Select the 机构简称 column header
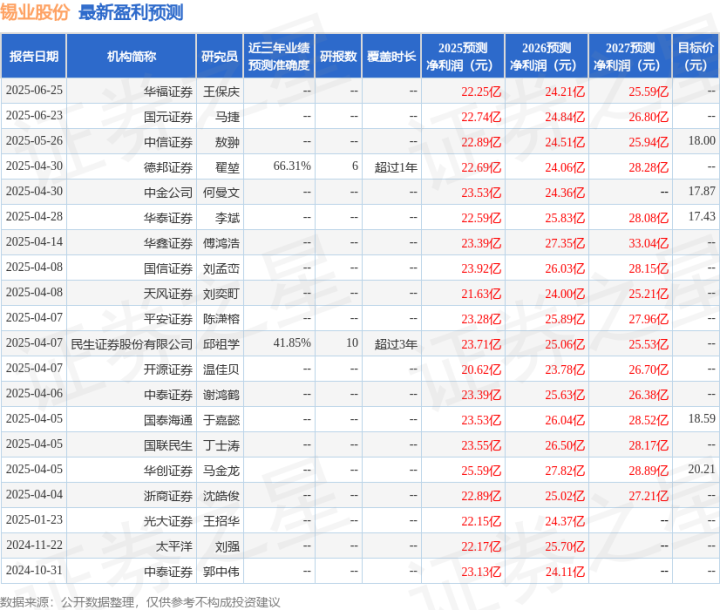The height and width of the screenshot is (610, 720). 131,56
